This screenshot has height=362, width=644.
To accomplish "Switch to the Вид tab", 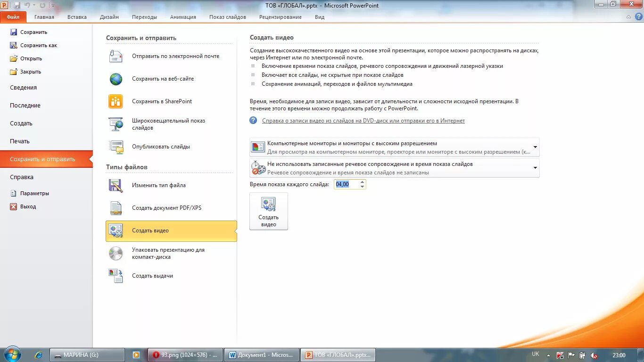I will 320,17.
